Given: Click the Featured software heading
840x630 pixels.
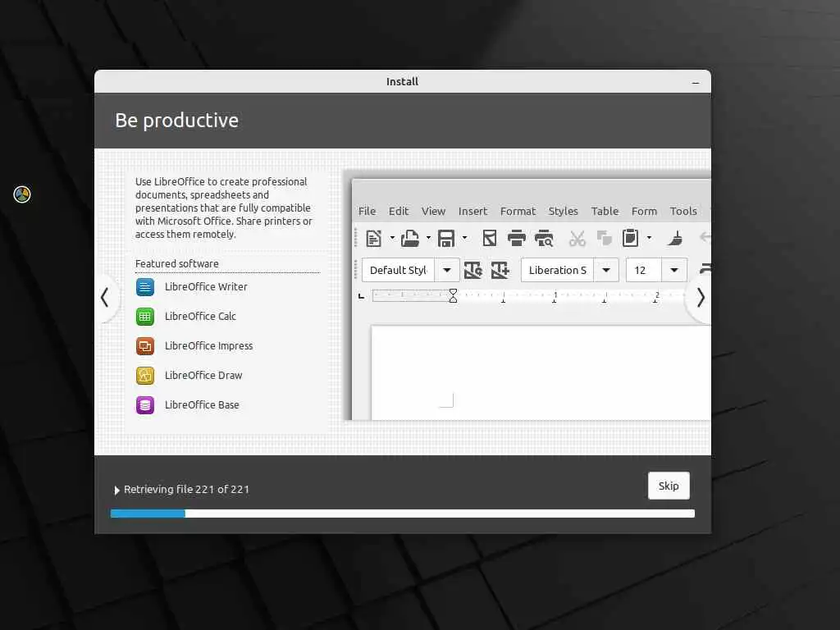Looking at the screenshot, I should tap(177, 263).
